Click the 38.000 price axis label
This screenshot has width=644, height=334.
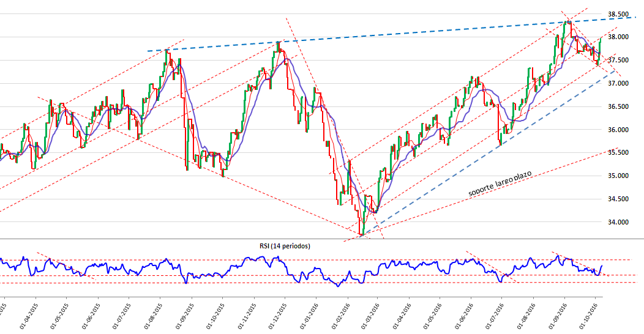click(x=618, y=37)
